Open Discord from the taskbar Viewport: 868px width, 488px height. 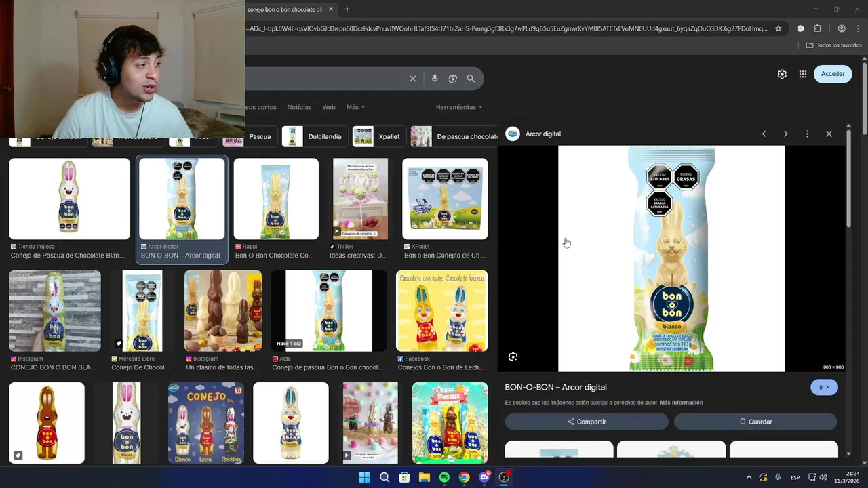tap(484, 477)
